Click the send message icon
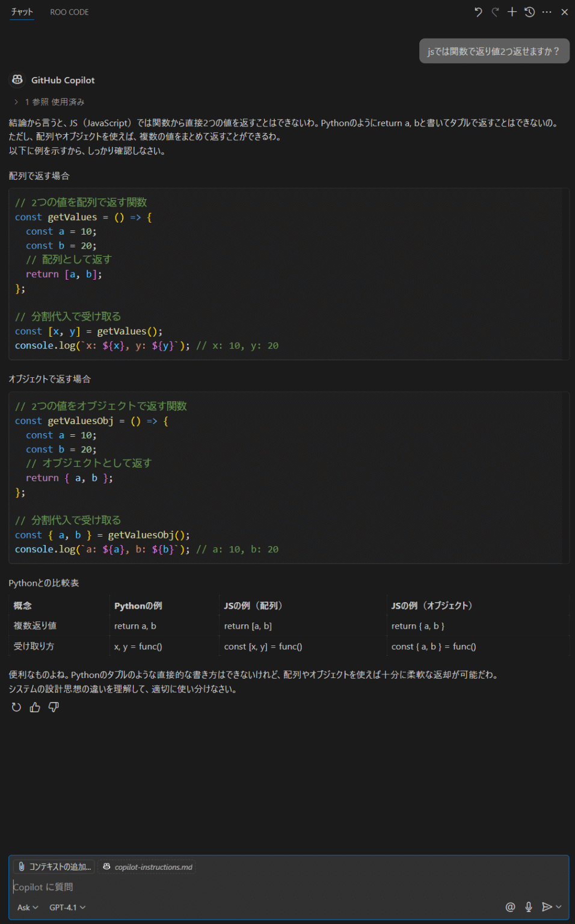This screenshot has height=924, width=575. coord(546,907)
